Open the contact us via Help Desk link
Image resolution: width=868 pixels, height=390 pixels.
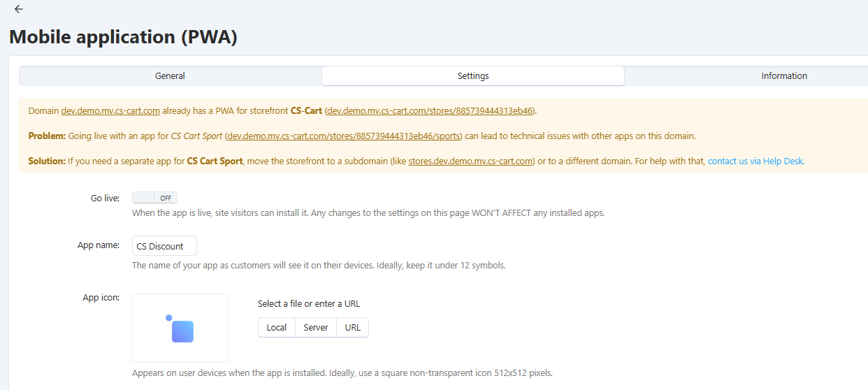coord(755,161)
